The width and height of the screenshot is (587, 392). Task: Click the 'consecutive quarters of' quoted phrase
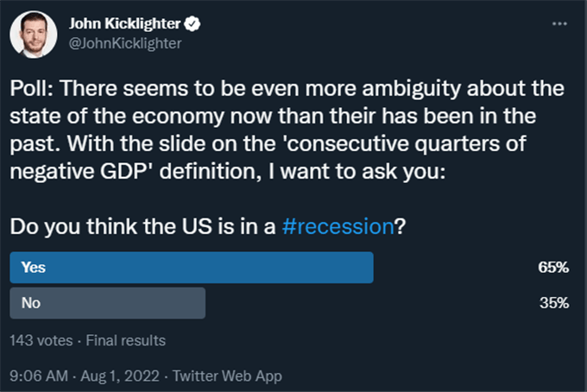[407, 144]
